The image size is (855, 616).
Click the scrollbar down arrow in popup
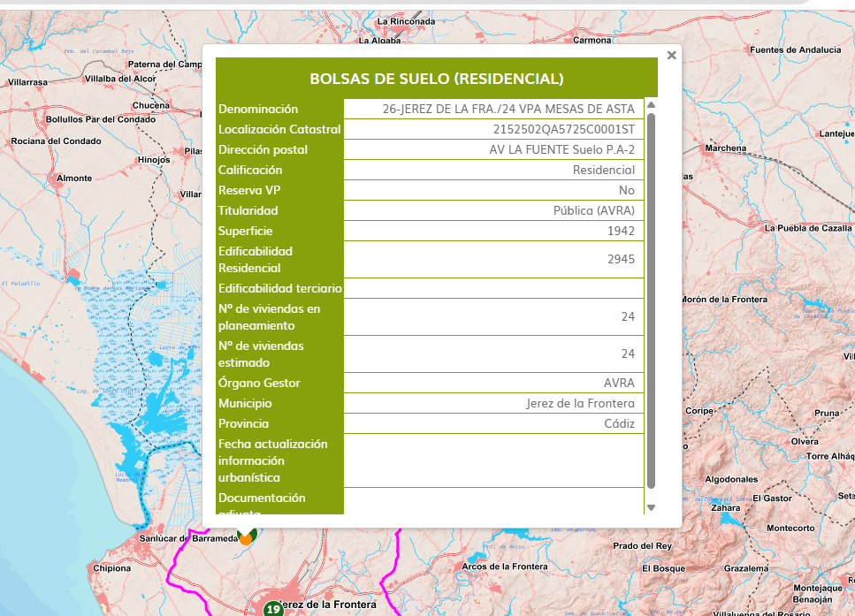click(x=652, y=507)
